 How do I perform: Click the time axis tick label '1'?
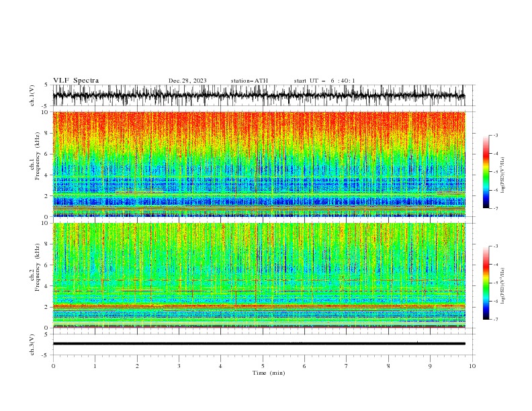coord(95,366)
